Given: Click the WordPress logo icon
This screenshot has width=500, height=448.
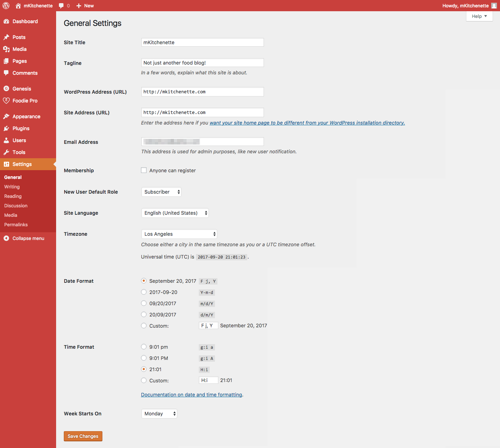Looking at the screenshot, I should (x=6, y=6).
